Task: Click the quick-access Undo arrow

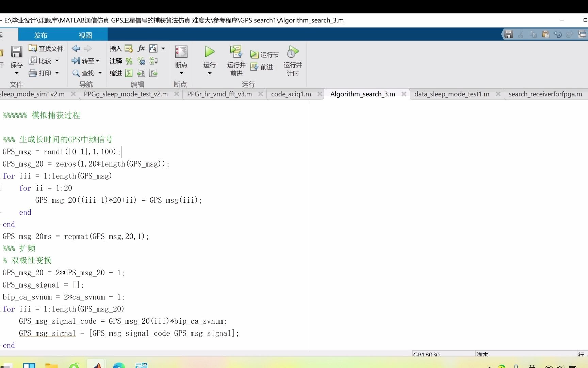Action: coord(558,34)
